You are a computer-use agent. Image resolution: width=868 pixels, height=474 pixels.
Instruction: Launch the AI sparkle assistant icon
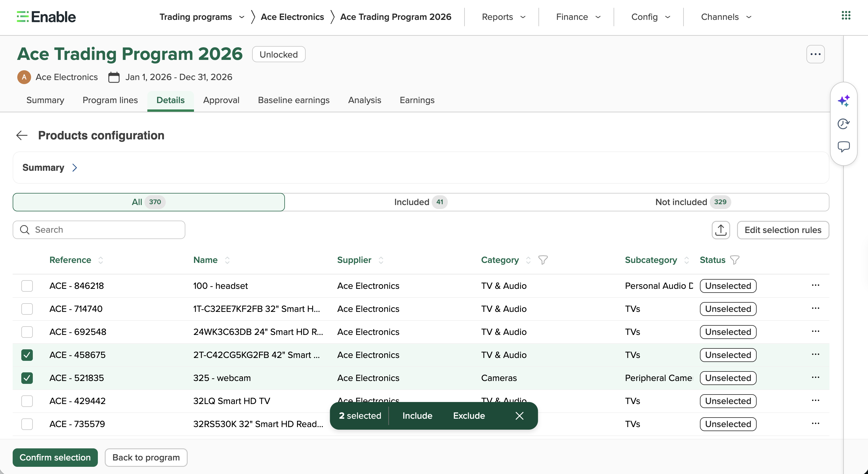click(x=844, y=101)
